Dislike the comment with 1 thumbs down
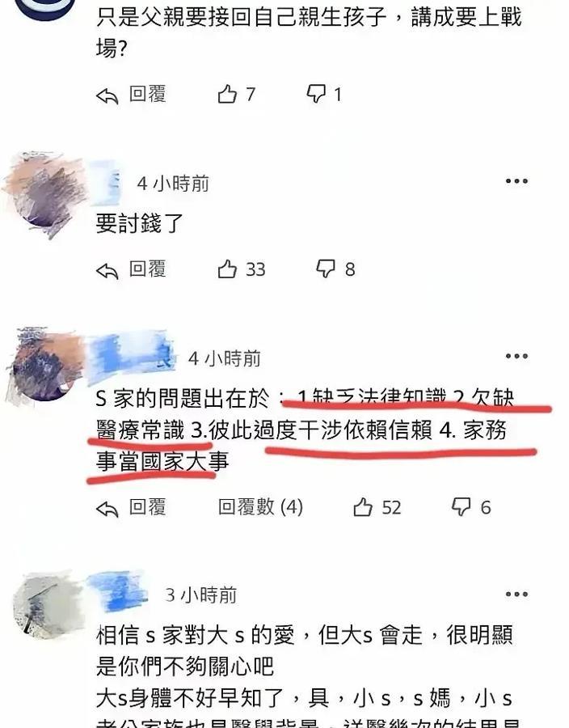Image resolution: width=569 pixels, height=728 pixels. [x=316, y=94]
